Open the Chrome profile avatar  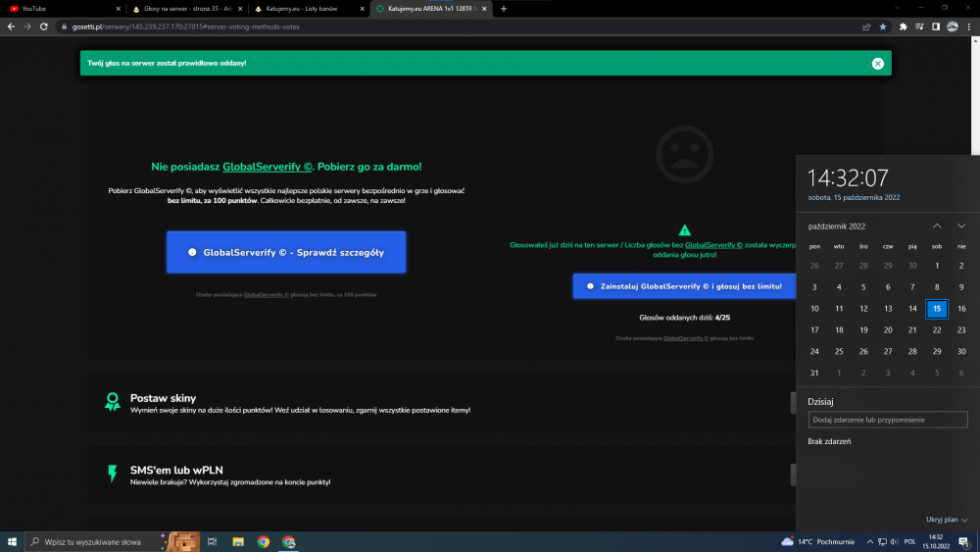click(953, 26)
